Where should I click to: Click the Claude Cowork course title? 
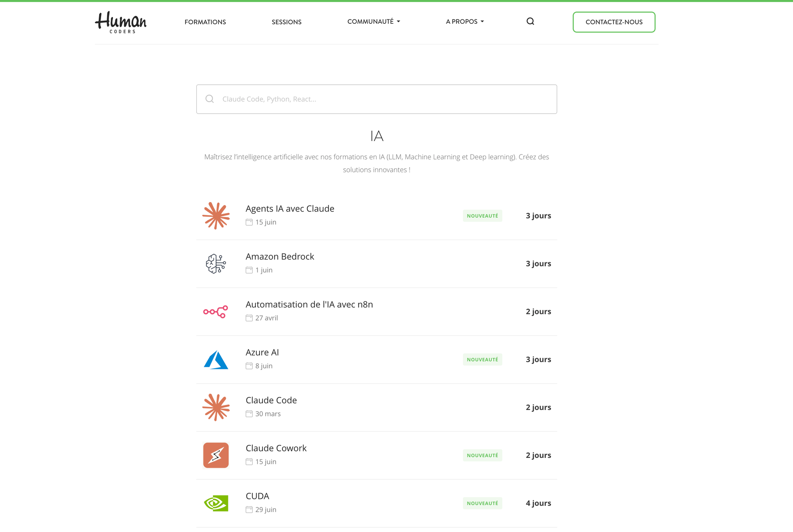[276, 448]
